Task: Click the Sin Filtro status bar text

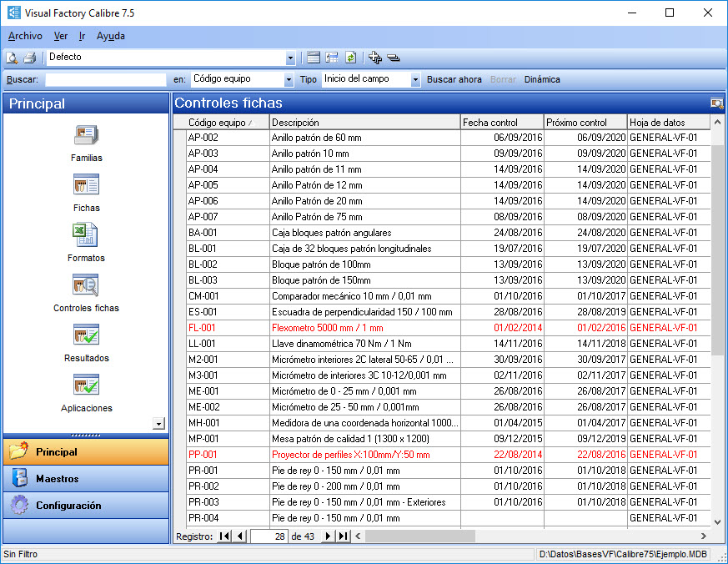Action: point(20,554)
